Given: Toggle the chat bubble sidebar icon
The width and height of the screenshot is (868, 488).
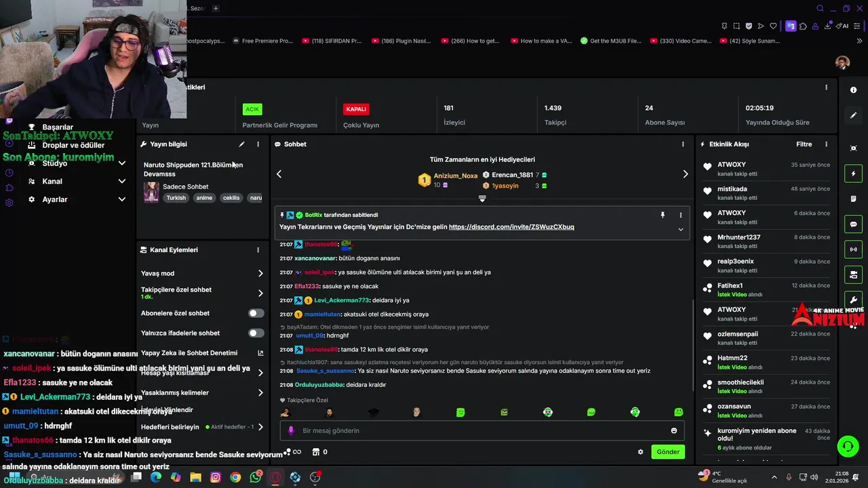Looking at the screenshot, I should 853,224.
